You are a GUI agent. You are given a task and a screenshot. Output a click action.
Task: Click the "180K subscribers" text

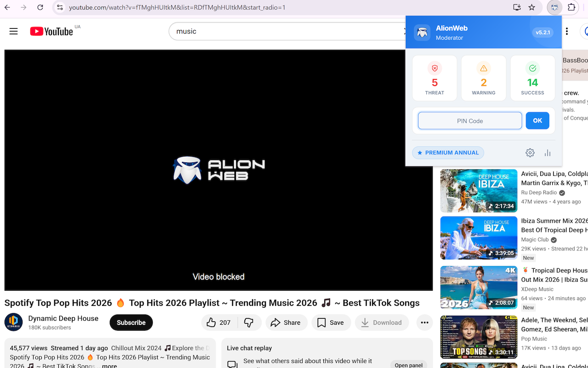[50, 328]
